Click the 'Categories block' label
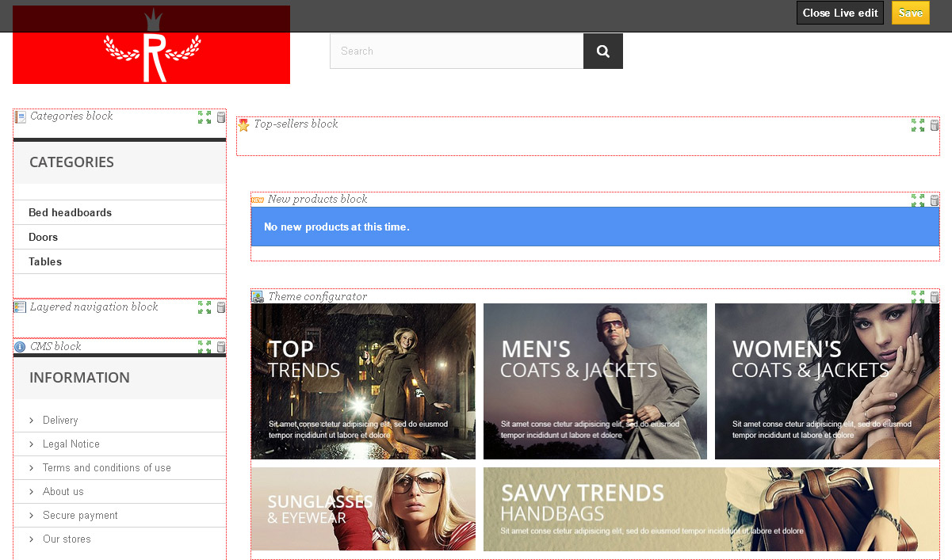This screenshot has height=560, width=952. 71,116
